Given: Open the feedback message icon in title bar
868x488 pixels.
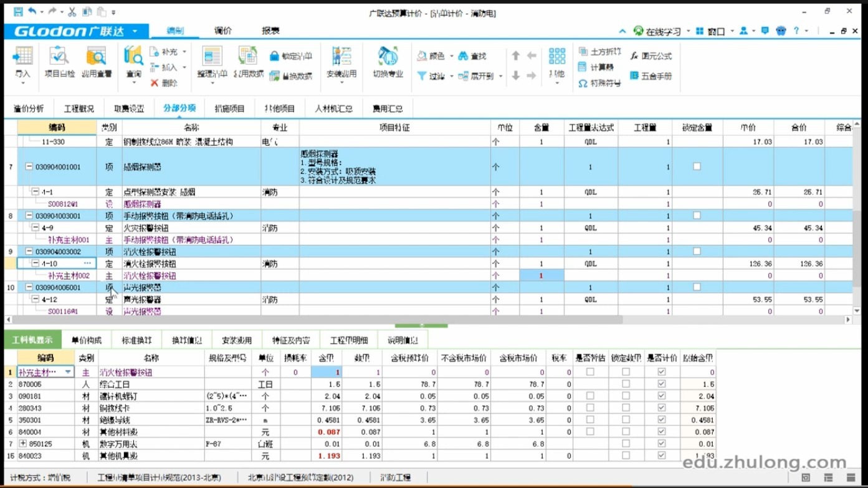Looking at the screenshot, I should click(x=765, y=31).
